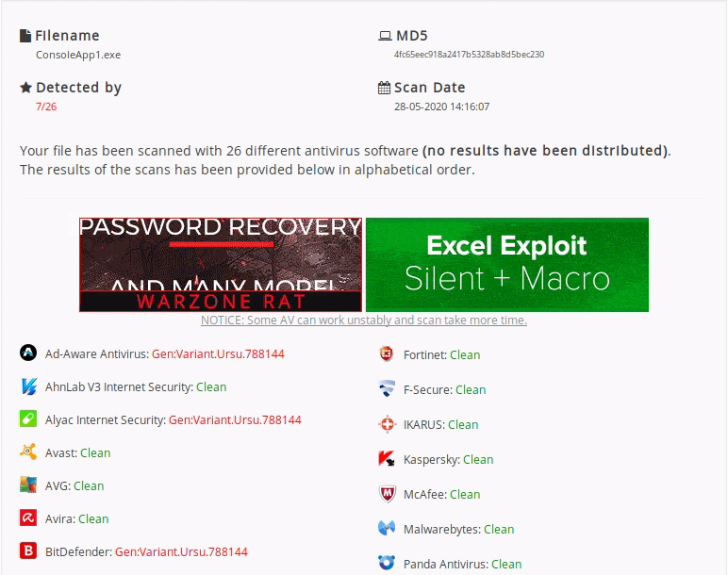Click the Filename heading

[x=67, y=36]
